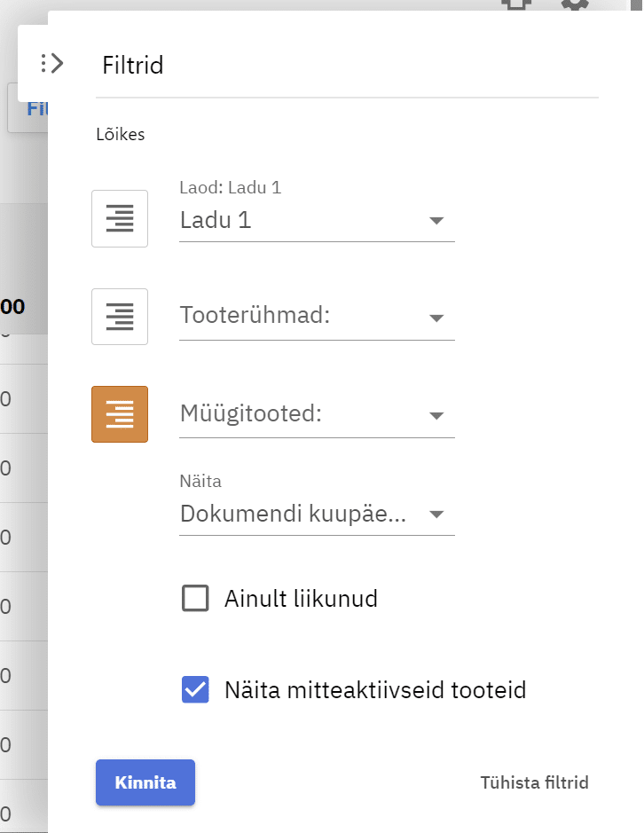644x833 pixels.
Task: Click the orange grouping icon beside Müügitooted
Action: (120, 414)
